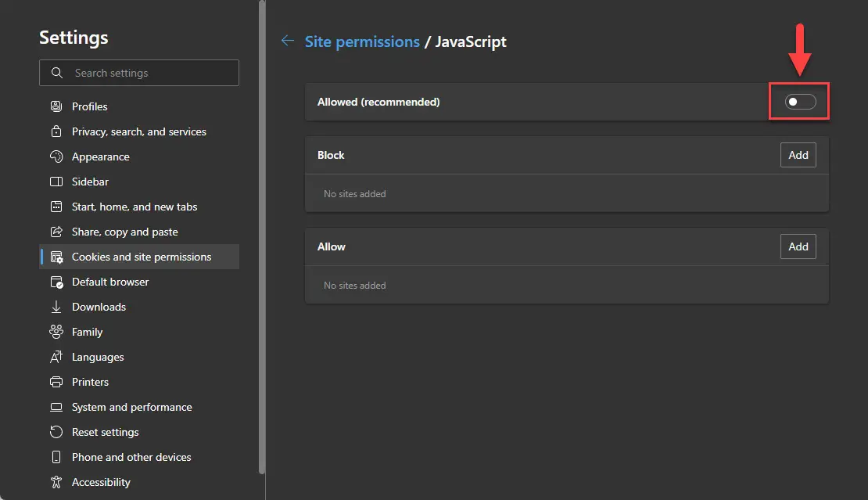Click the Reset settings circular arrow icon
The height and width of the screenshot is (500, 868).
56,432
